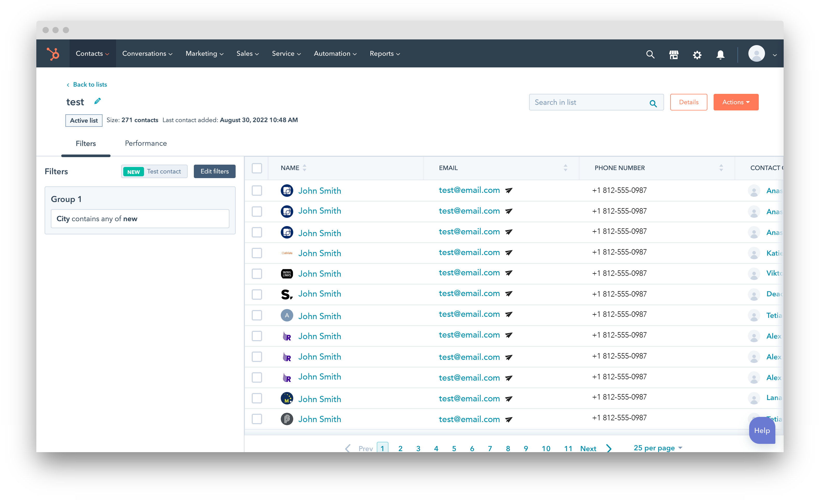820x504 pixels.
Task: Tick the select-all checkbox in table header
Action: (x=257, y=168)
